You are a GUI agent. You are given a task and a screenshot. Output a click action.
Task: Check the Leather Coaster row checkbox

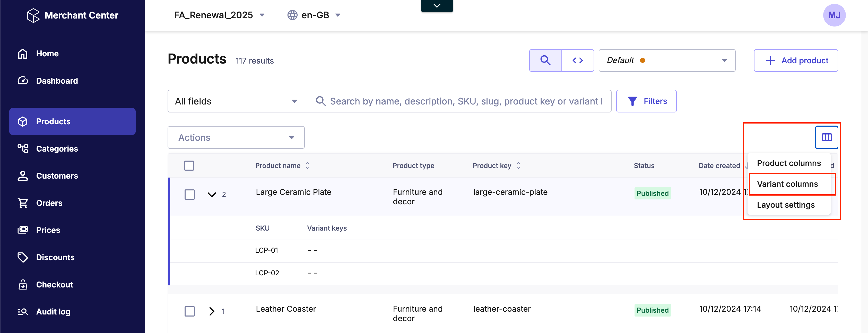pyautogui.click(x=190, y=311)
